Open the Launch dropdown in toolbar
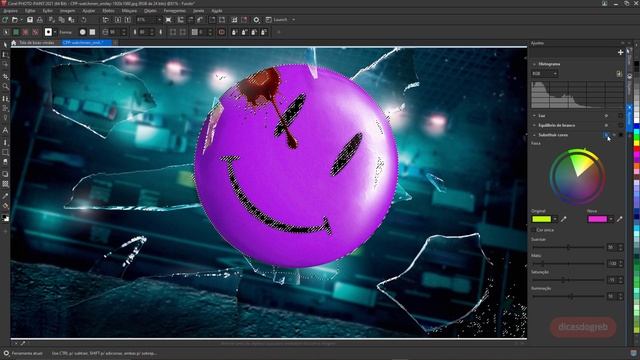 pos(293,20)
